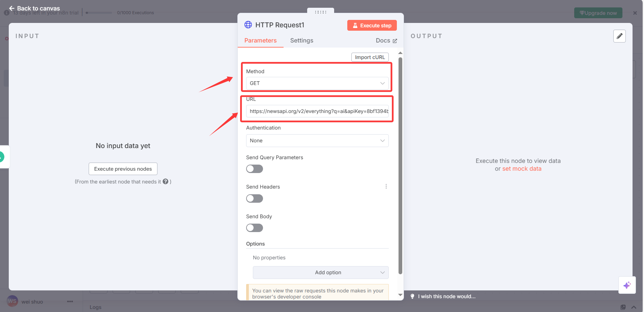The image size is (644, 312).
Task: Open Send Headers three-dot menu
Action: point(386,187)
